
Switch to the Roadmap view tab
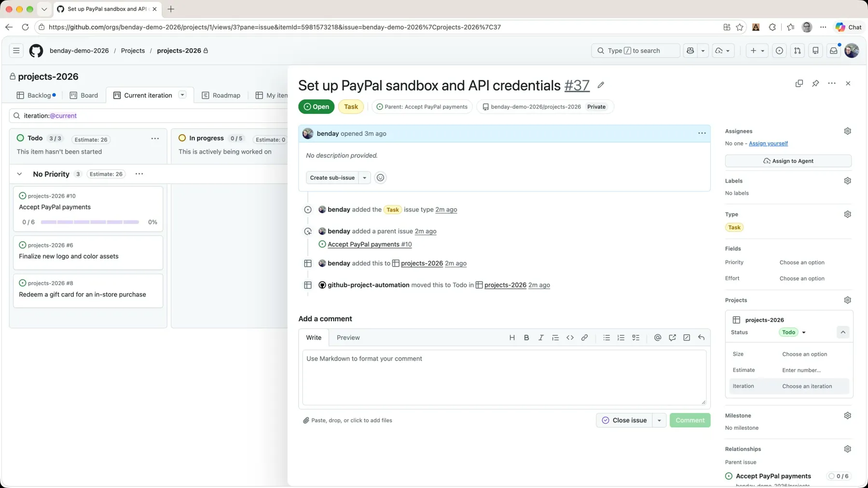click(221, 95)
